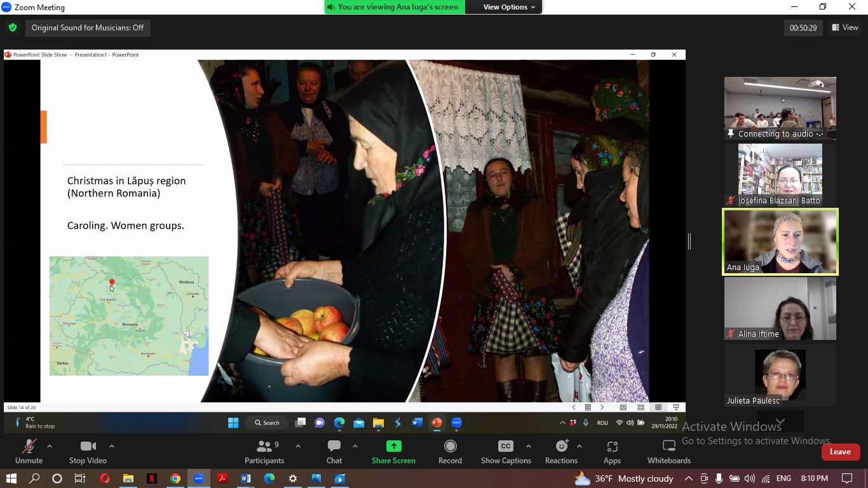Click the Edge icon in shared screen taskbar
The height and width of the screenshot is (488, 868).
pos(339,423)
